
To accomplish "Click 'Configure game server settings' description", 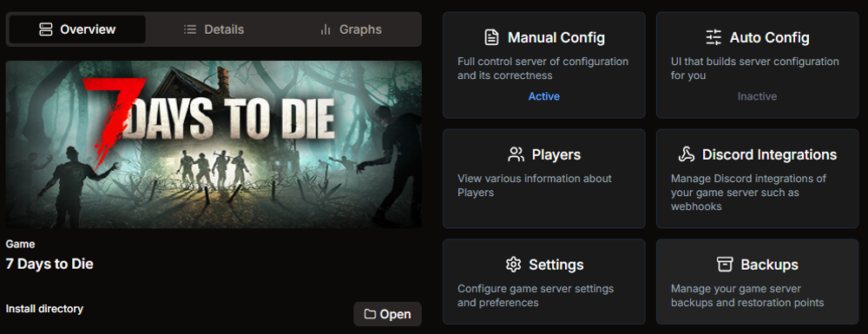I will click(536, 296).
